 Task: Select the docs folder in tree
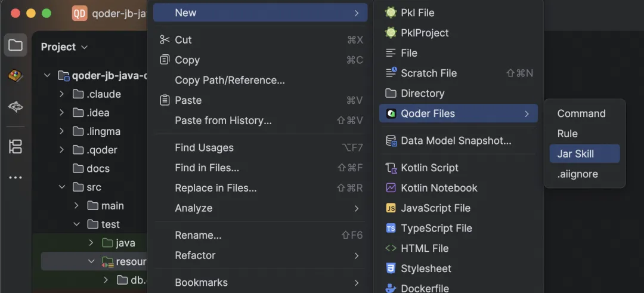[98, 169]
